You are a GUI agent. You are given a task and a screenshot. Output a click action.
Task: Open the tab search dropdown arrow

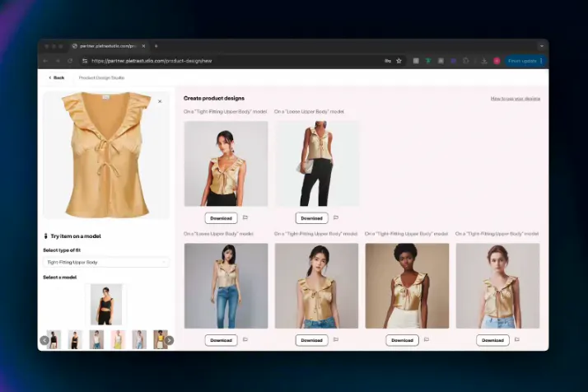tap(542, 46)
